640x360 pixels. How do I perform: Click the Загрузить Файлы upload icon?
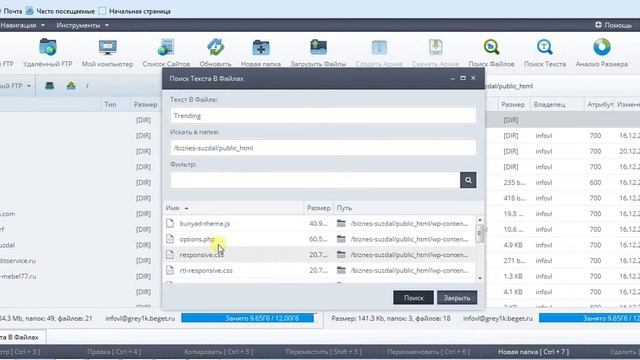click(318, 47)
